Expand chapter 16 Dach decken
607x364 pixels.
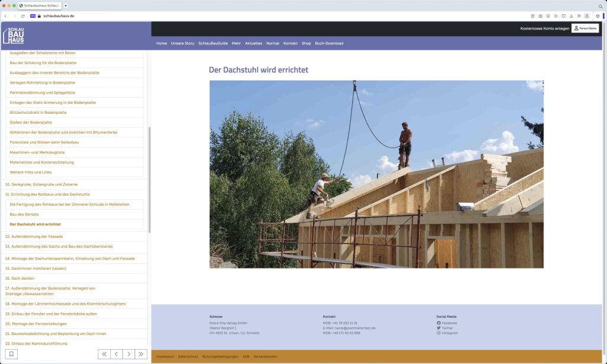[20, 277]
